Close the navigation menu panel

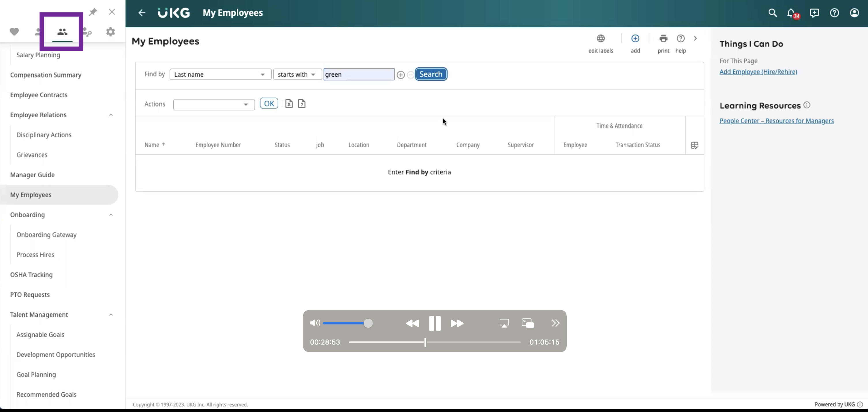point(112,12)
